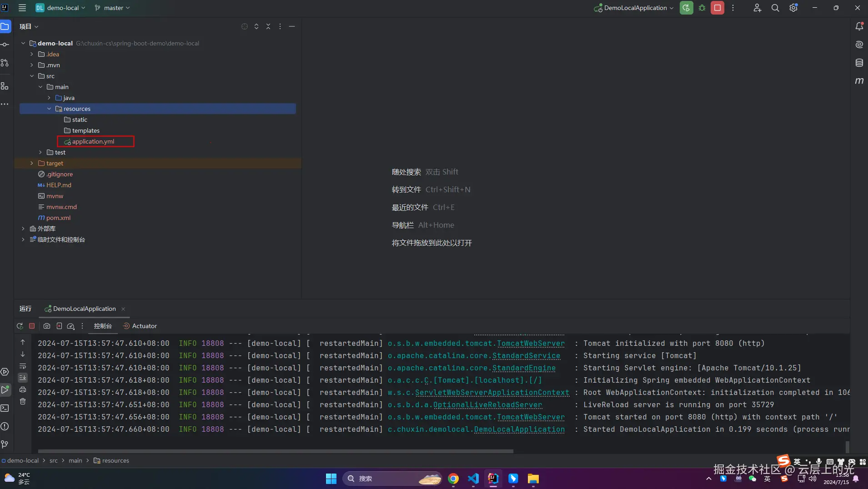Open the Database tool window
The height and width of the screenshot is (489, 868).
tap(859, 63)
